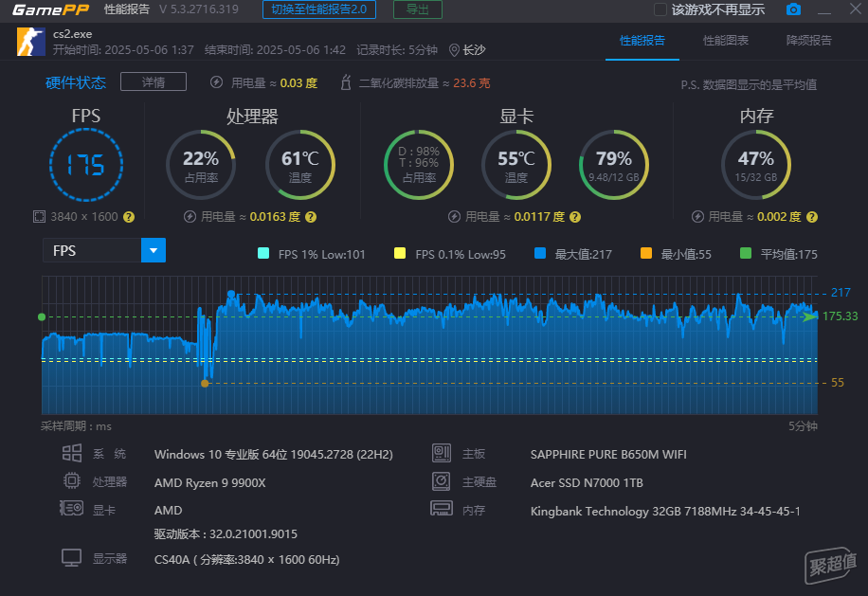Click the graphics card icon beside 显卡 row

71,508
